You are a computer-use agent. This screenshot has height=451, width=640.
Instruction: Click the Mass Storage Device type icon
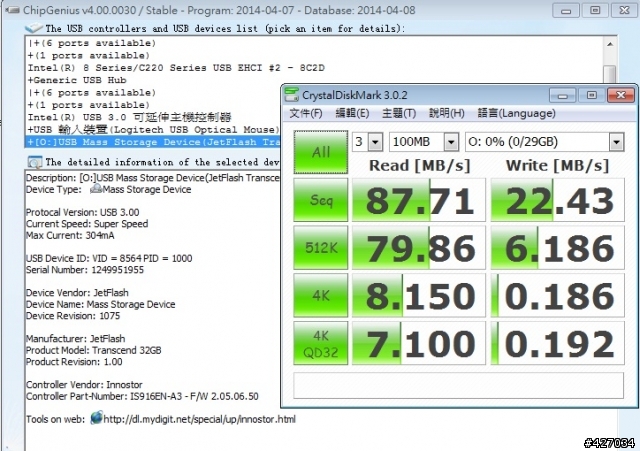pos(96,189)
